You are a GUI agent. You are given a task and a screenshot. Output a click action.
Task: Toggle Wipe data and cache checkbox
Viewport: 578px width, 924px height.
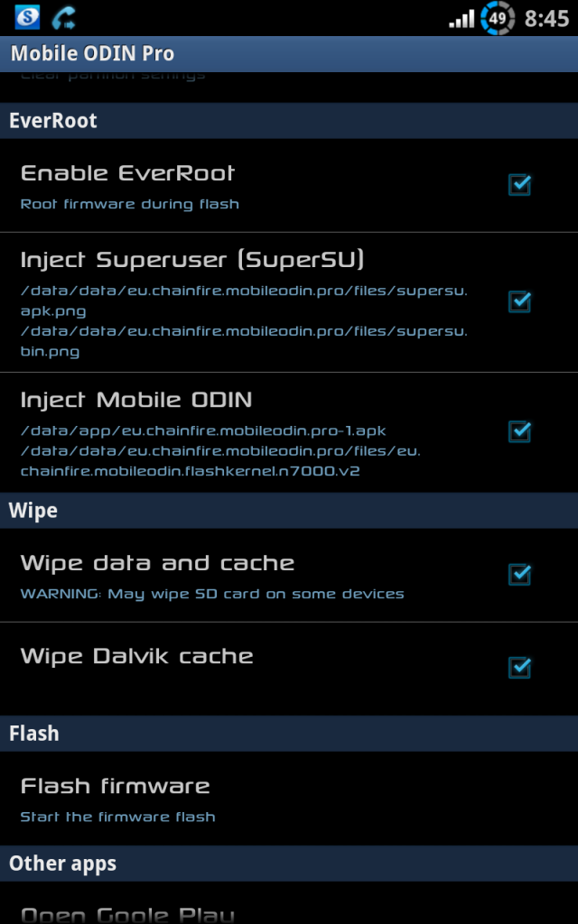point(519,574)
